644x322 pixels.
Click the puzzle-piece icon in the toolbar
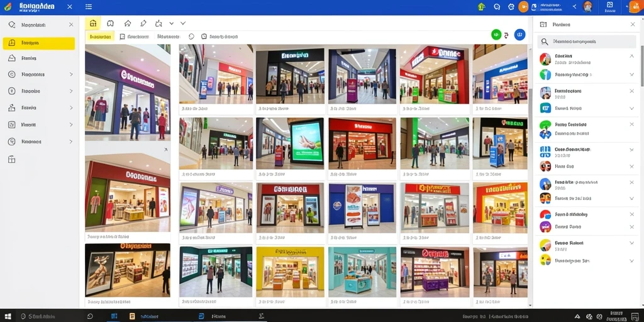(158, 23)
